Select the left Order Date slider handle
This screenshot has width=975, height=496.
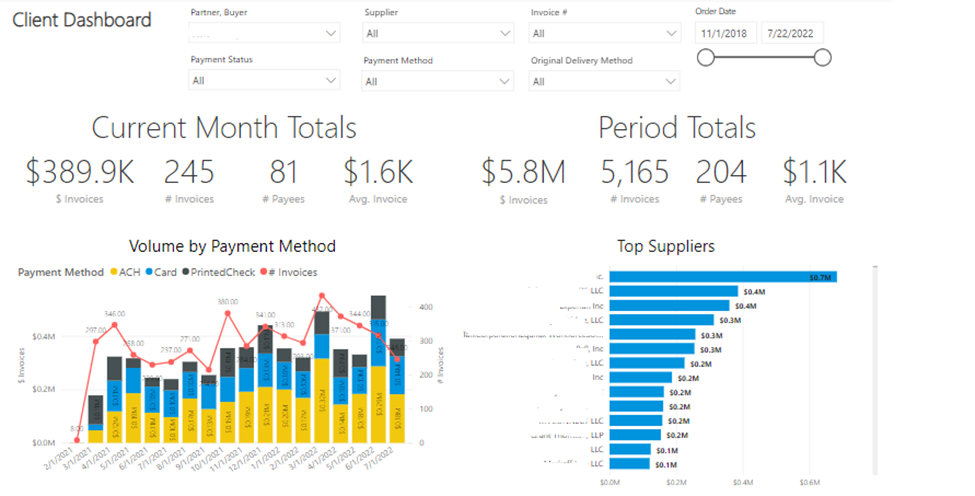tap(705, 58)
